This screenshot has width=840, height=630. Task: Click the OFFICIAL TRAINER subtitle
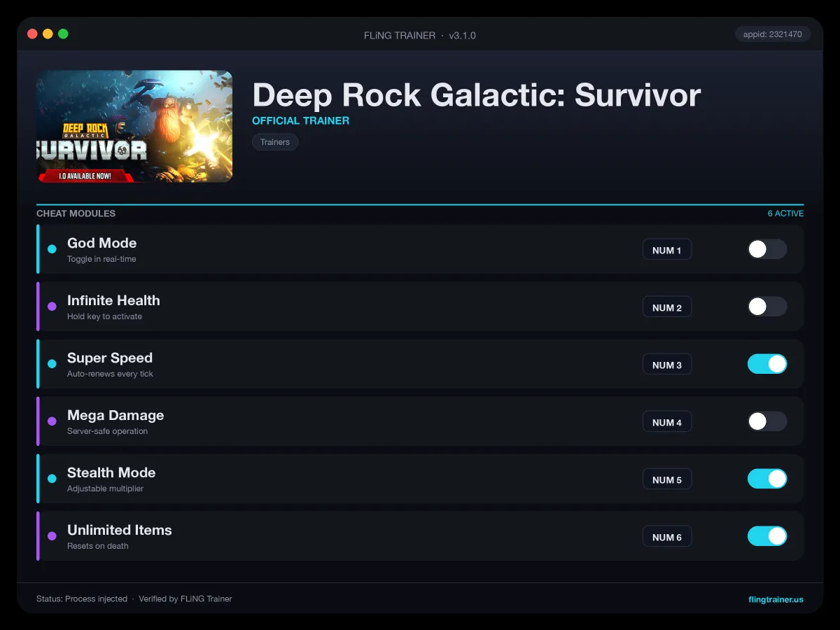300,120
